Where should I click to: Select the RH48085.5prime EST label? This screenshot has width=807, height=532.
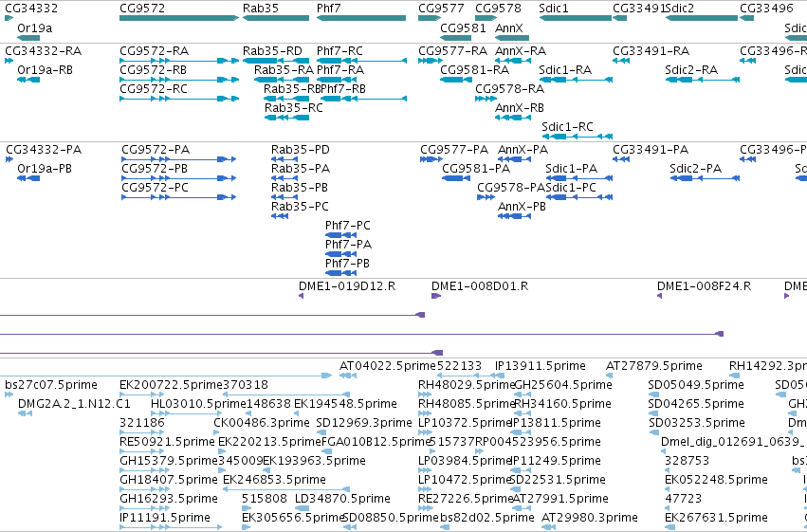(x=467, y=404)
